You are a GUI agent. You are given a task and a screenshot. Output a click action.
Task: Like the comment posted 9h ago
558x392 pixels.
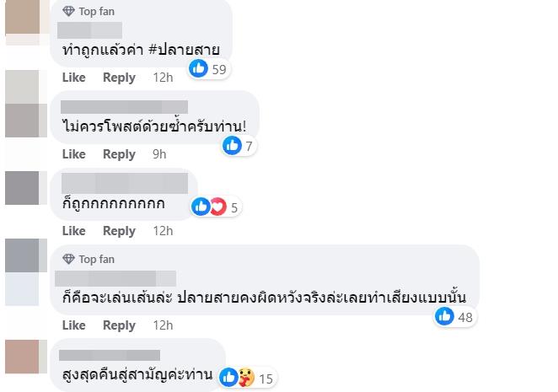pos(74,154)
